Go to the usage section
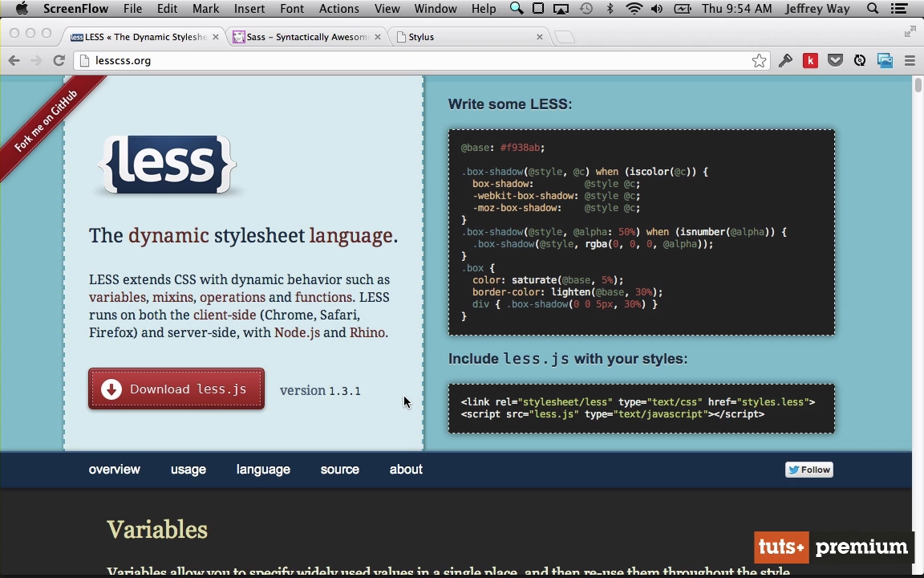The image size is (924, 578). 188,470
